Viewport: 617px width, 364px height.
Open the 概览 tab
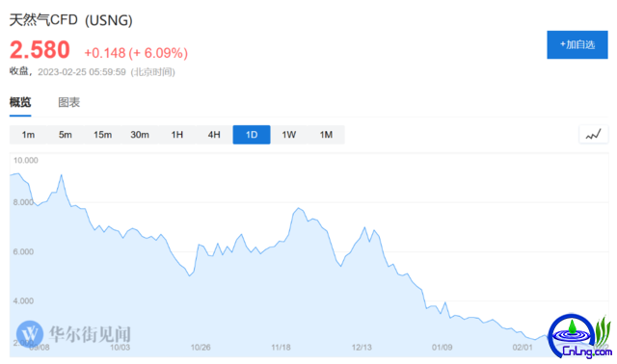click(x=20, y=103)
